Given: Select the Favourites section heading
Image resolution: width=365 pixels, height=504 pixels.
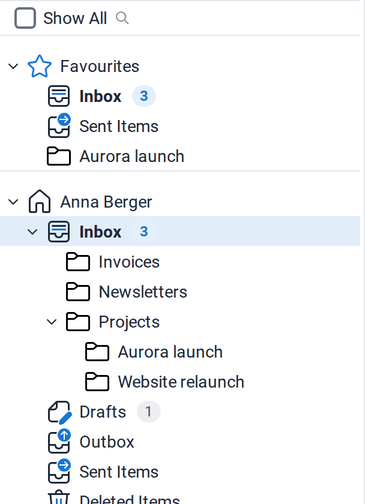Looking at the screenshot, I should (99, 66).
